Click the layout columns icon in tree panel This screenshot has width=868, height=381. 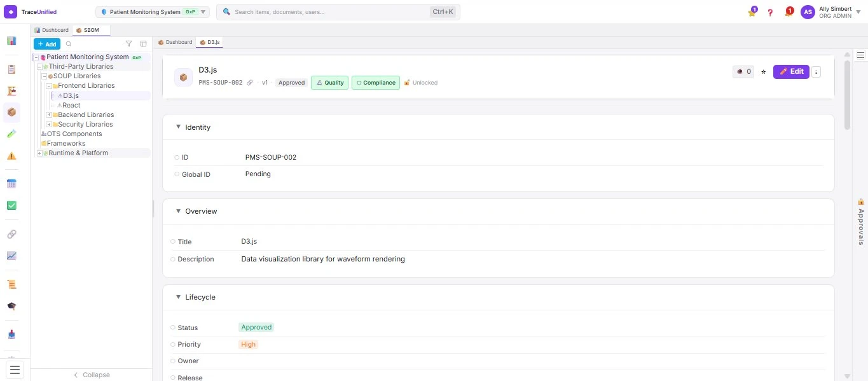tap(143, 44)
